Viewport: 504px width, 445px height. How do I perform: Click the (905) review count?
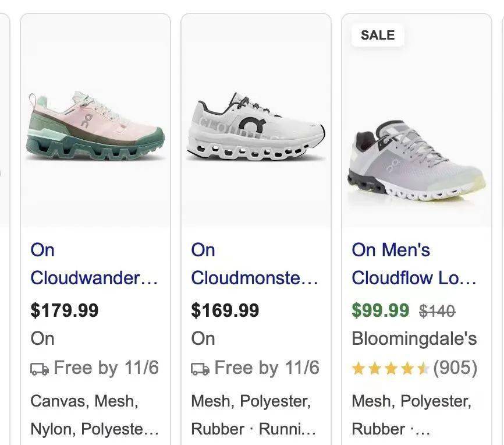coord(455,368)
